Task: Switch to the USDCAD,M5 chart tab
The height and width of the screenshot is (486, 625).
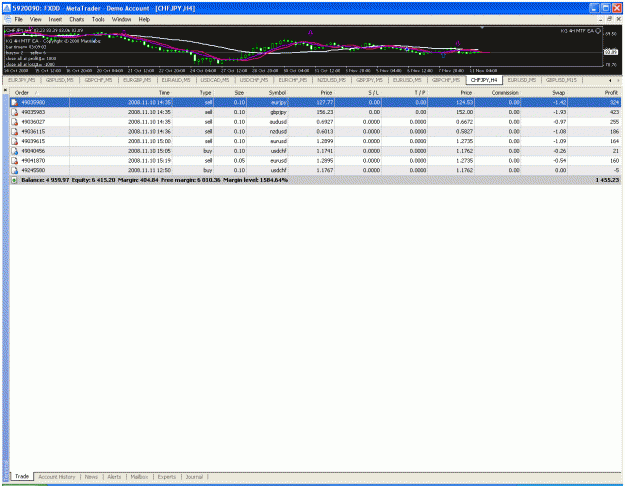Action: coord(215,80)
